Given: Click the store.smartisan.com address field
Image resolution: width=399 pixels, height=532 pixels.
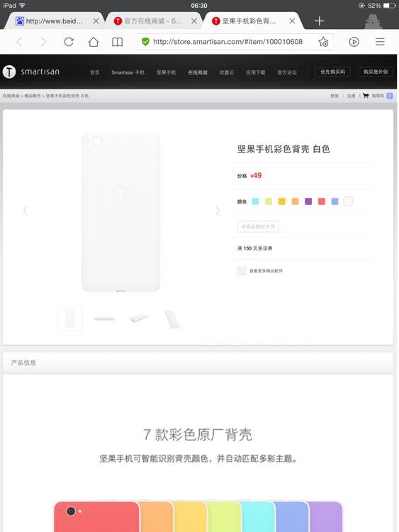Looking at the screenshot, I should pyautogui.click(x=227, y=42).
